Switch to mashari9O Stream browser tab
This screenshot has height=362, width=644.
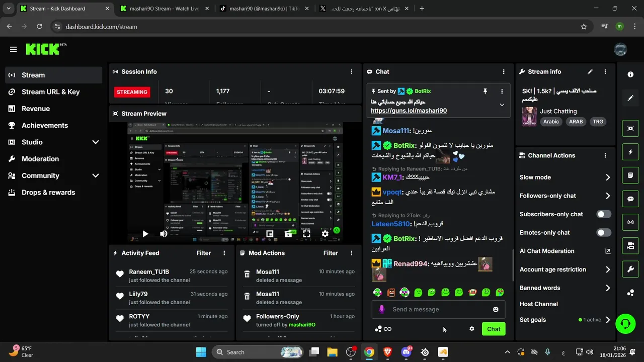tap(165, 9)
